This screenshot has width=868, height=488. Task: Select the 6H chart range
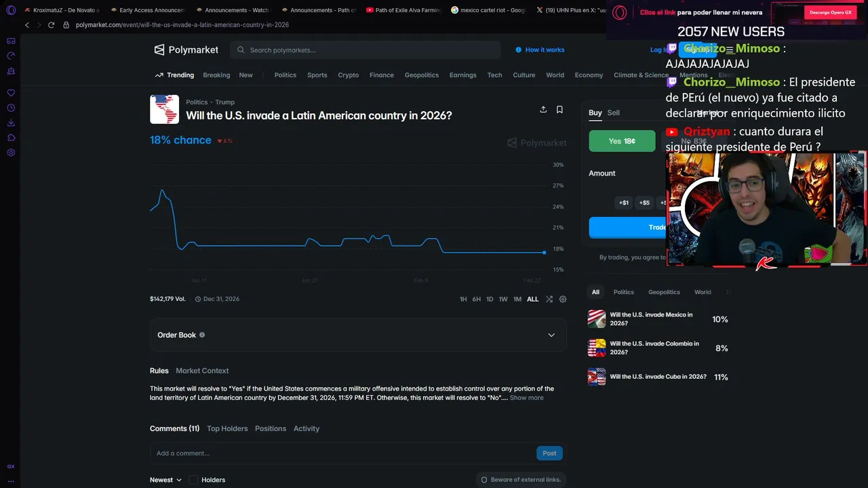coord(477,299)
